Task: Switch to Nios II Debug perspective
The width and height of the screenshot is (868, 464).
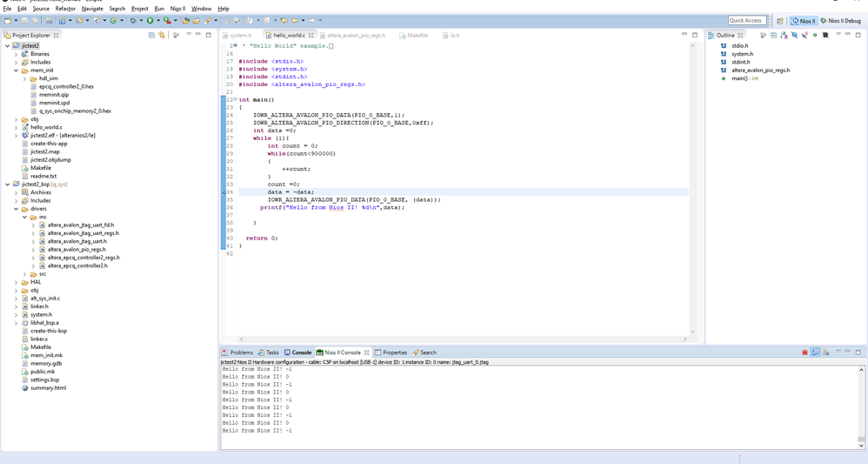Action: click(x=840, y=20)
